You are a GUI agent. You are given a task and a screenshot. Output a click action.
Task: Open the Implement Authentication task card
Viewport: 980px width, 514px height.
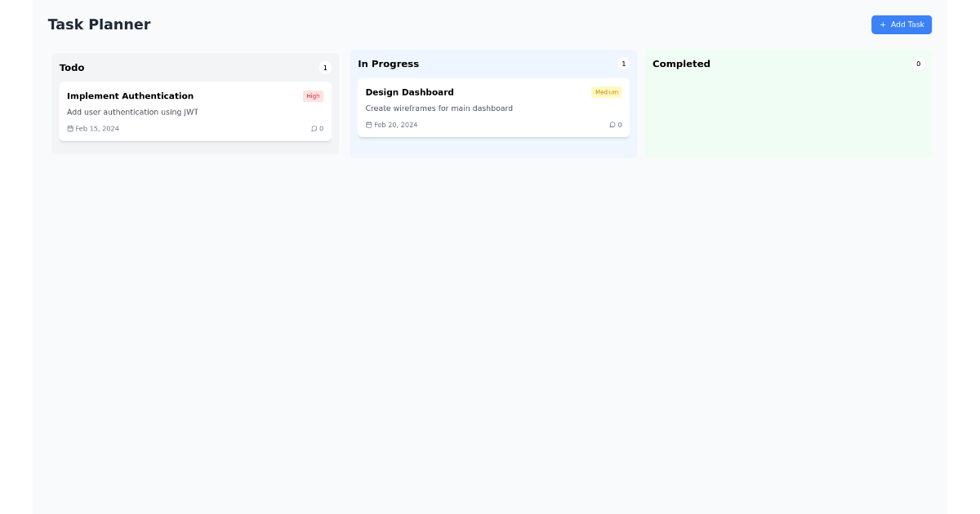pos(195,111)
